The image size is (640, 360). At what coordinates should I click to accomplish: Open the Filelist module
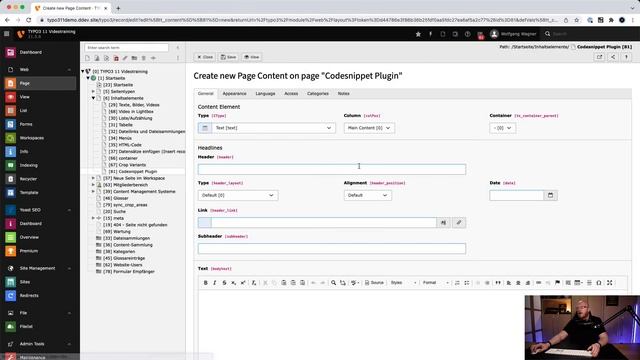[x=40, y=327]
